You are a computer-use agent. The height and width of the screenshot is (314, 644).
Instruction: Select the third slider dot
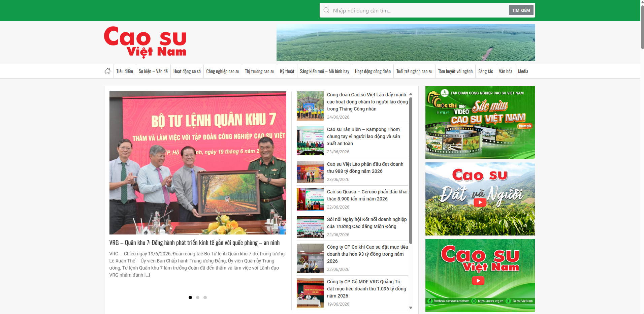tap(205, 297)
